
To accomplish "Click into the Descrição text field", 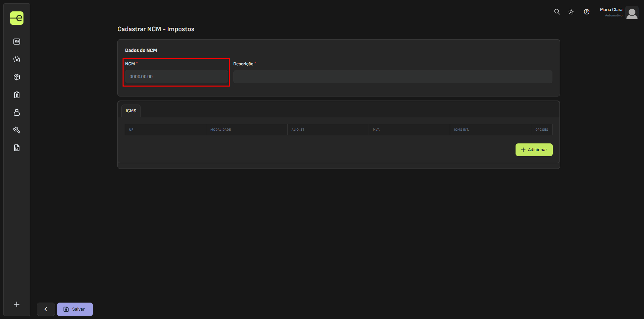I will (x=392, y=77).
